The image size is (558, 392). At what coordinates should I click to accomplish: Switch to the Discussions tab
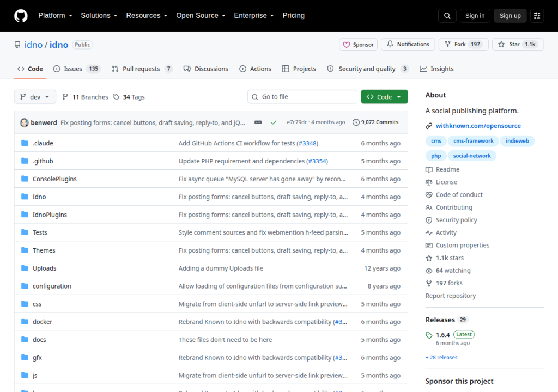click(205, 69)
